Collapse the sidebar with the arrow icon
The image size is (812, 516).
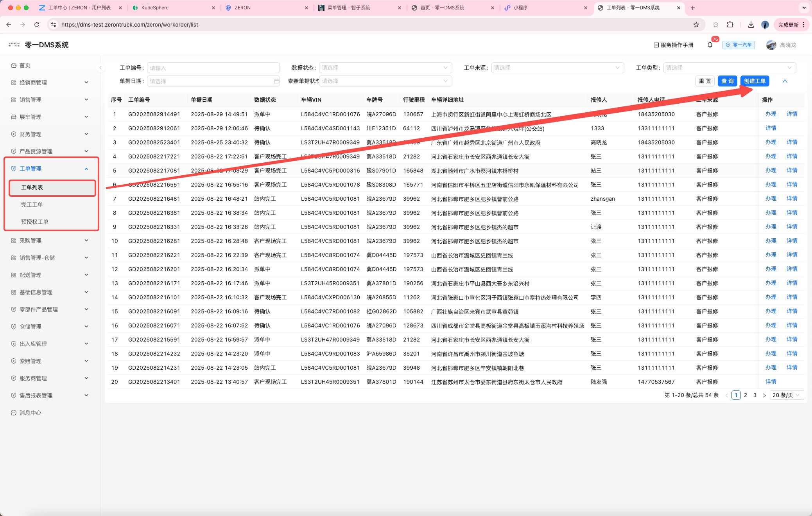coord(100,68)
